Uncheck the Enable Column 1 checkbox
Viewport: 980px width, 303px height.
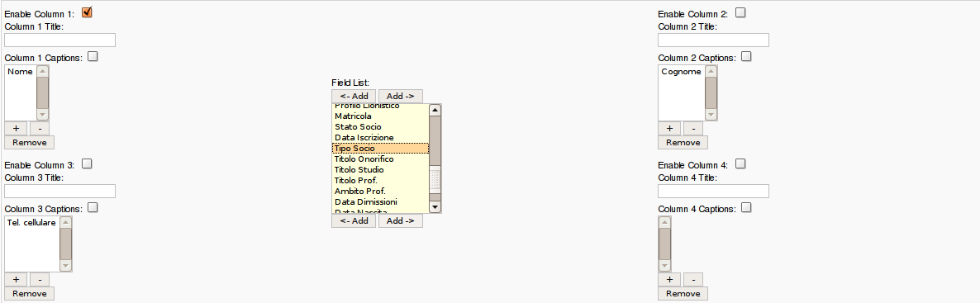tap(87, 12)
